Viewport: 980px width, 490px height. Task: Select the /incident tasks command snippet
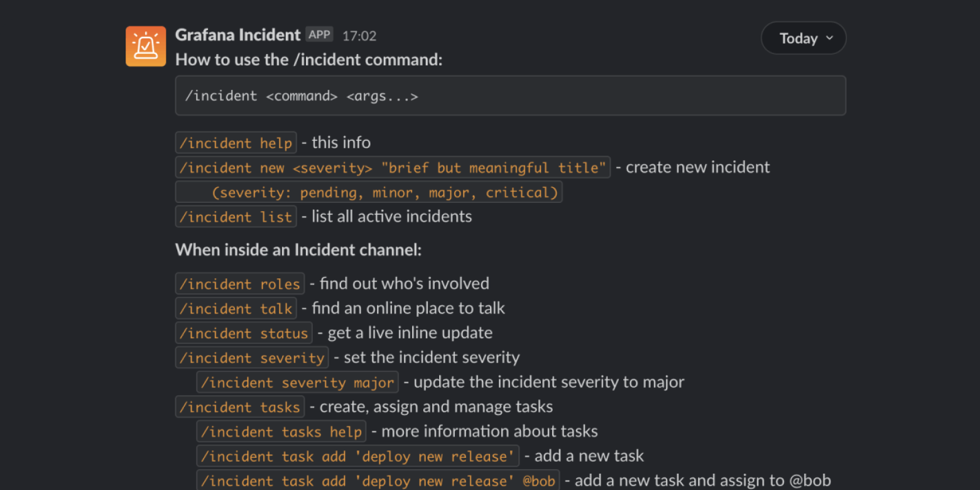[240, 406]
